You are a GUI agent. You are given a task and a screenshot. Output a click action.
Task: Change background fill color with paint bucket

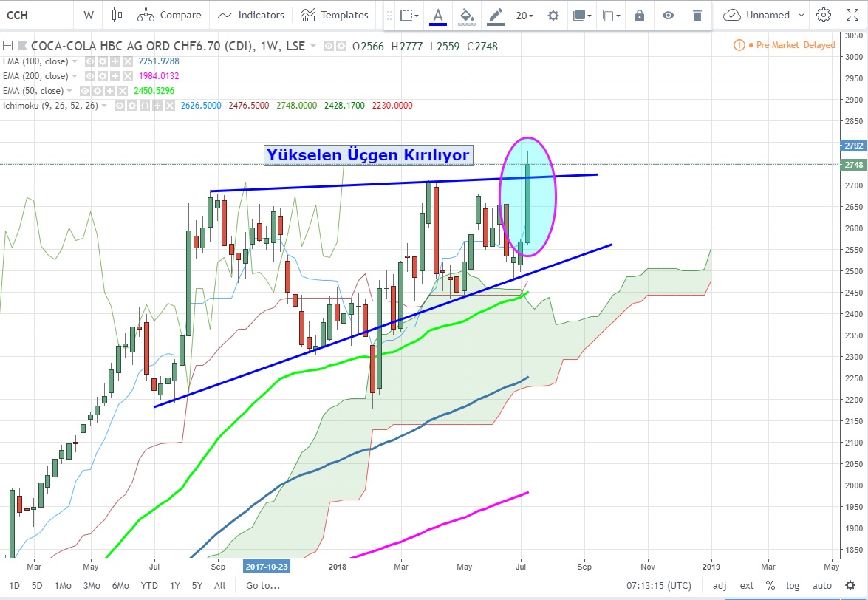pos(467,16)
